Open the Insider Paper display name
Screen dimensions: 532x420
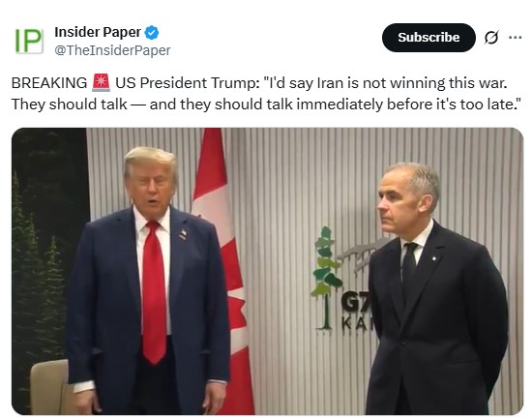coord(98,32)
